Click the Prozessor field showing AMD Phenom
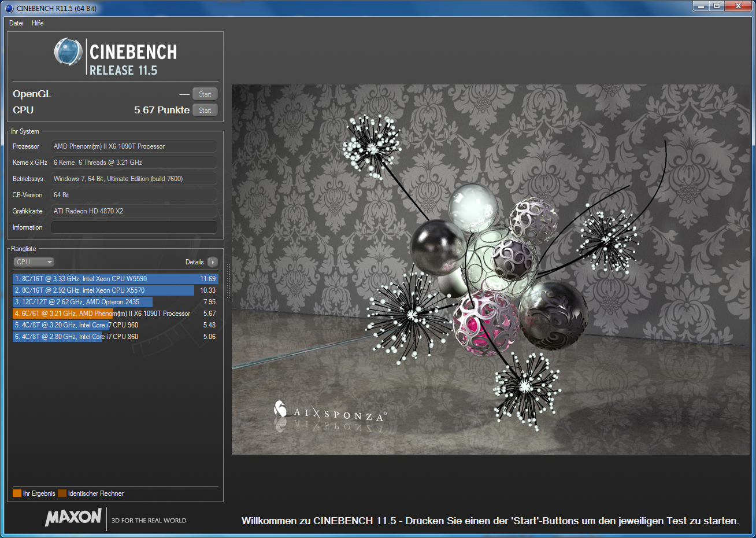This screenshot has height=538, width=756. [134, 146]
